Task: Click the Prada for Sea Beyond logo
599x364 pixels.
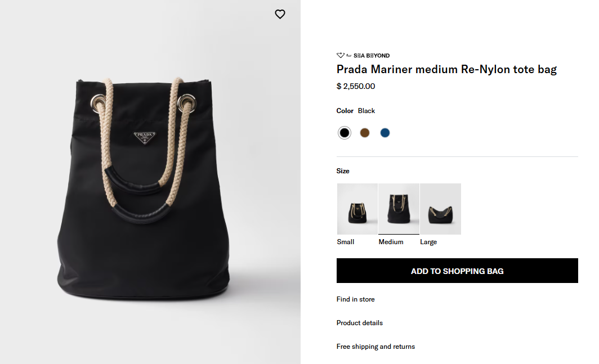Action: coord(363,56)
